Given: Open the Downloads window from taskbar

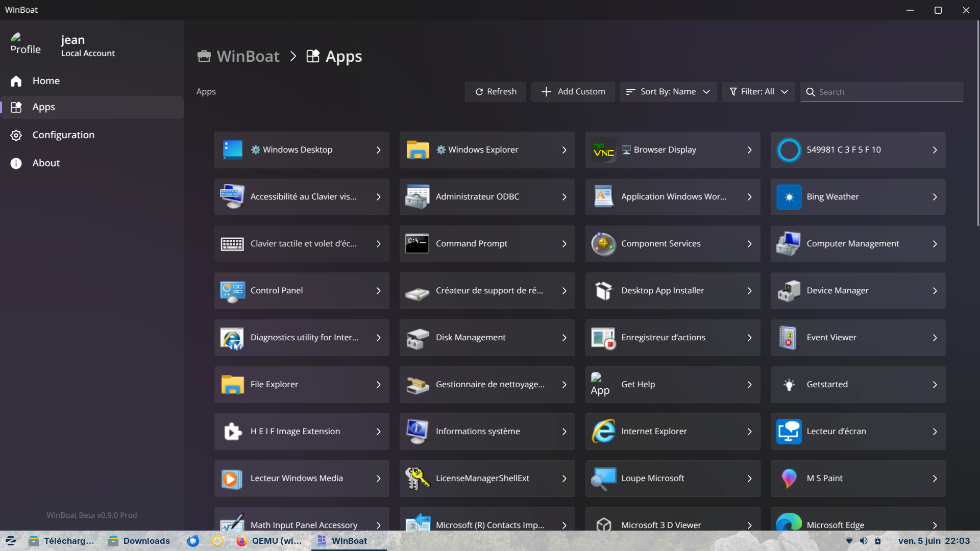Looking at the screenshot, I should tap(139, 541).
